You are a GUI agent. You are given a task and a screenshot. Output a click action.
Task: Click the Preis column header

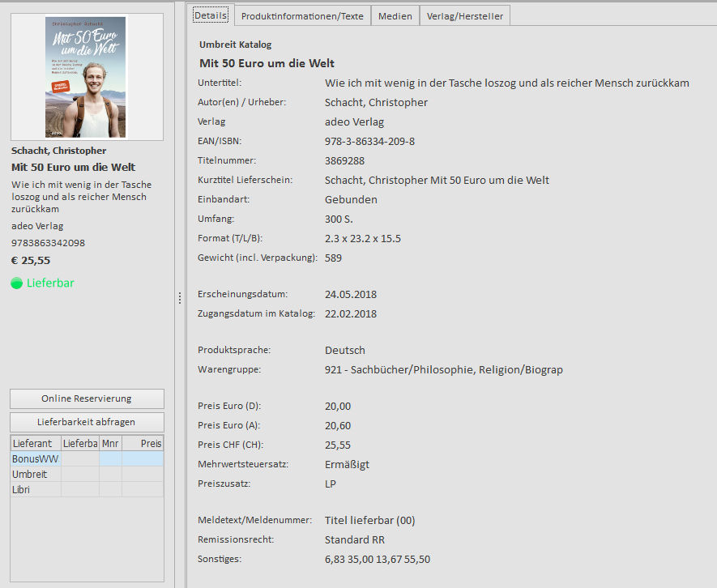(143, 444)
